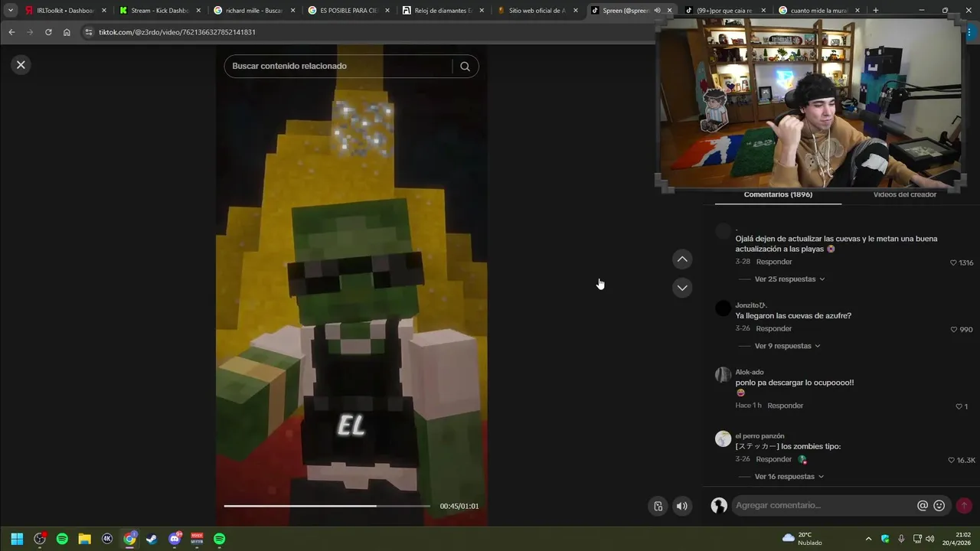Click the @ mention icon in comment box
Viewport: 980px width, 551px height.
923,506
